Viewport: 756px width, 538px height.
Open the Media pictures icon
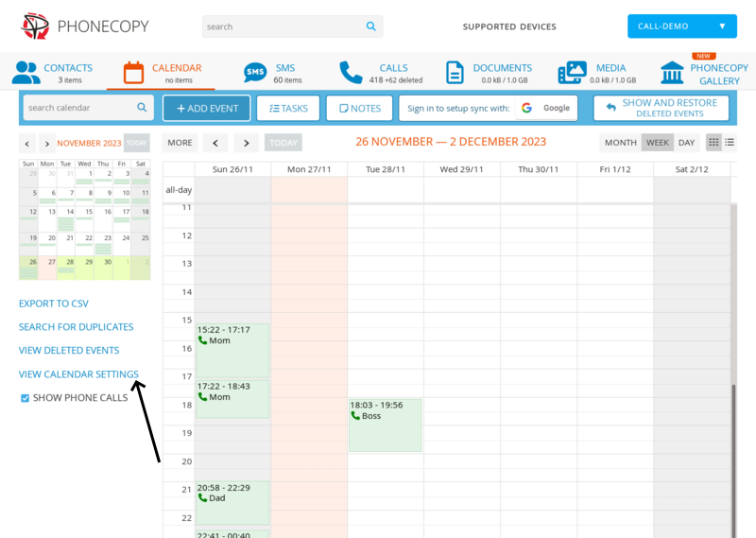tap(572, 73)
